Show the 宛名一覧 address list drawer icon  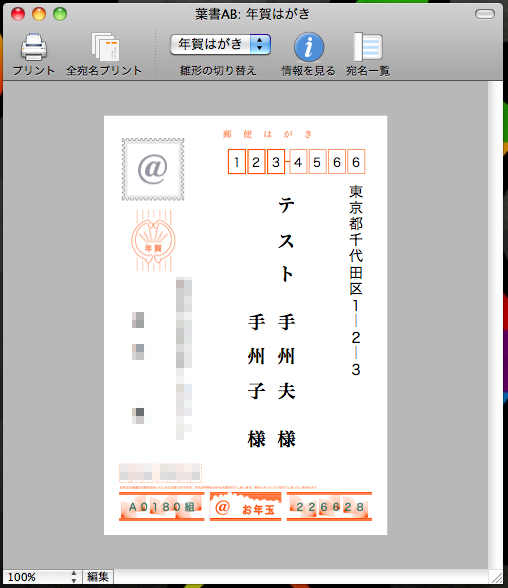(x=368, y=47)
